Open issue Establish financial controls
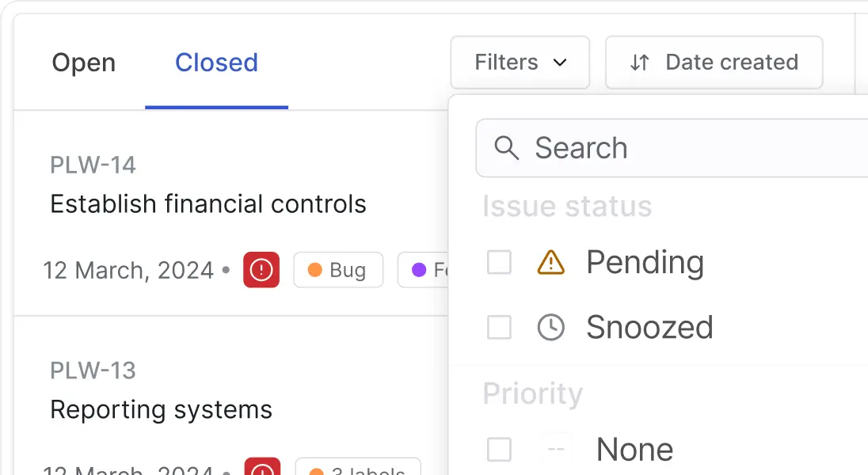Screen dimensions: 868x475 point(208,204)
